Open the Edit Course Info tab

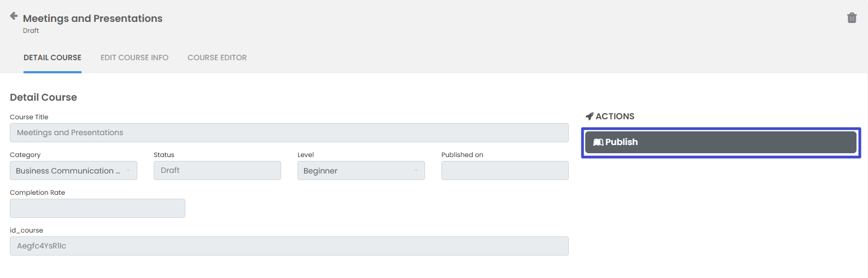[135, 57]
